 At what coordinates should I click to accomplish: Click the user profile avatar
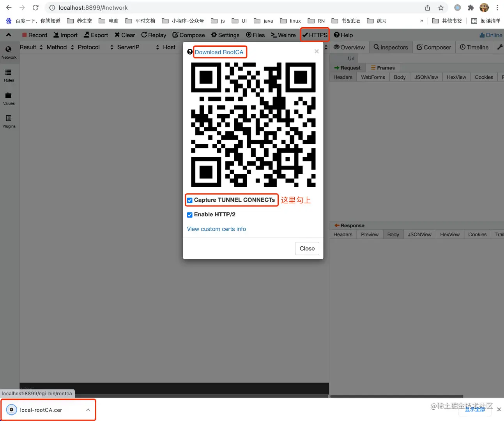click(484, 8)
